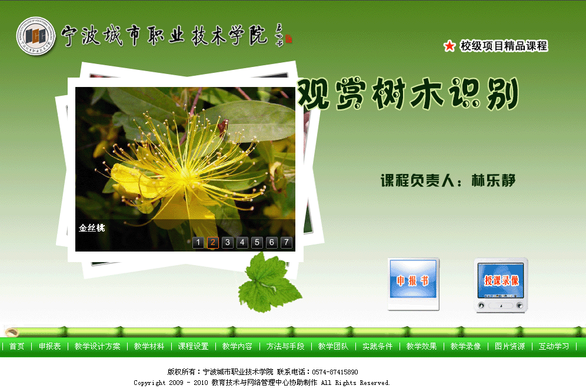
Task: Open the 首页 navigation item
Action: pos(17,346)
